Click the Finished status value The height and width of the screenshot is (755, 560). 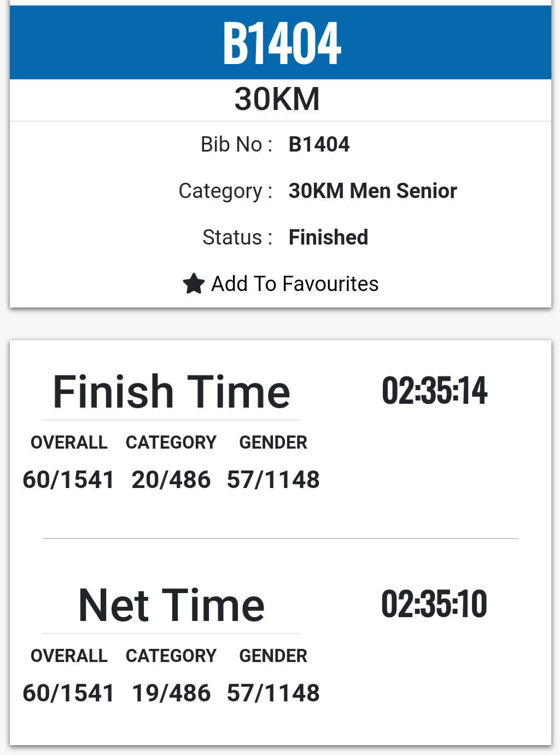[328, 237]
